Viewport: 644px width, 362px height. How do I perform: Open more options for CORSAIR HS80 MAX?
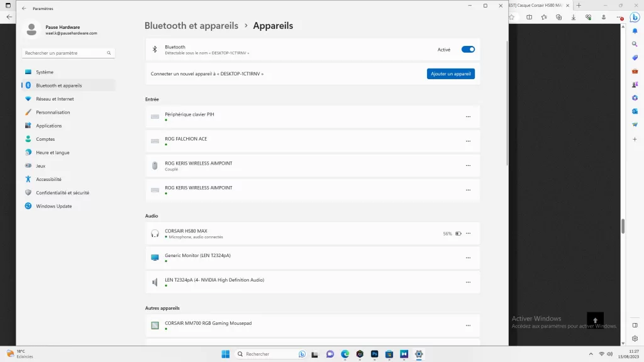(468, 234)
